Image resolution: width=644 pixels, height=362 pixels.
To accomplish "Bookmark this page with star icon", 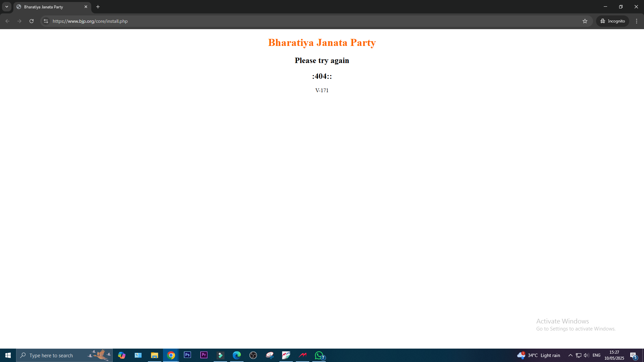I will coord(585,21).
